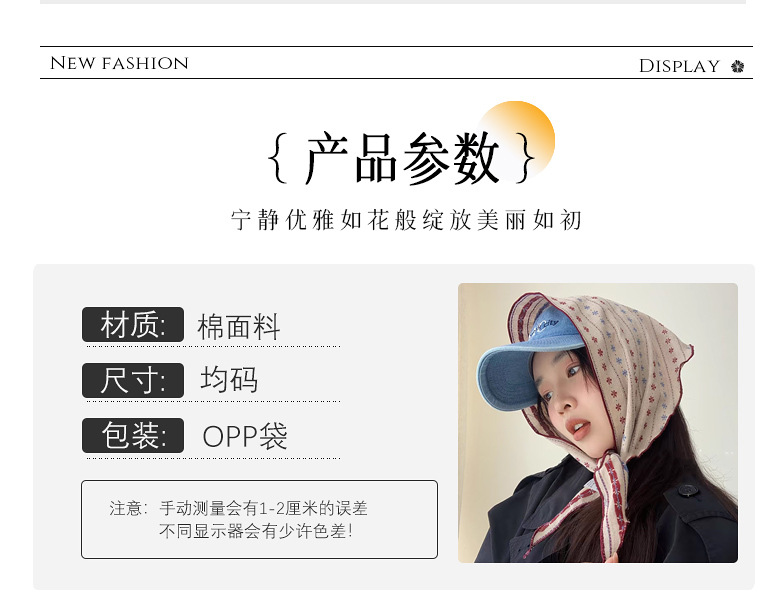Click the flower icon beside DISPLAY
The height and width of the screenshot is (608, 780).
click(x=737, y=66)
